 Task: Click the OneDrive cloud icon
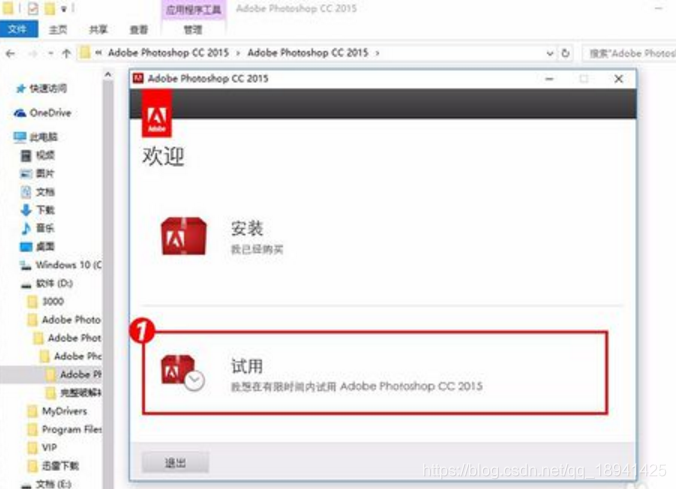pyautogui.click(x=20, y=113)
